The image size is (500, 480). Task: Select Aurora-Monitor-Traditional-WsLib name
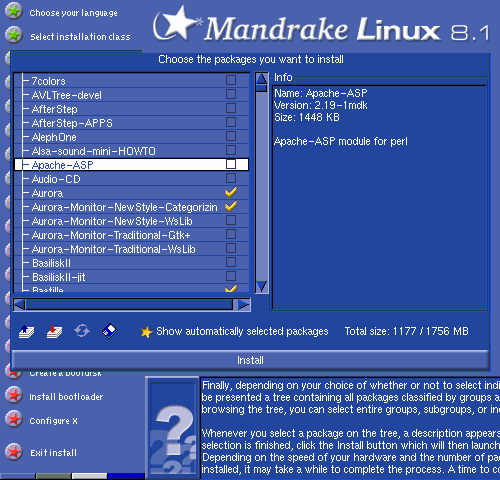tap(114, 249)
